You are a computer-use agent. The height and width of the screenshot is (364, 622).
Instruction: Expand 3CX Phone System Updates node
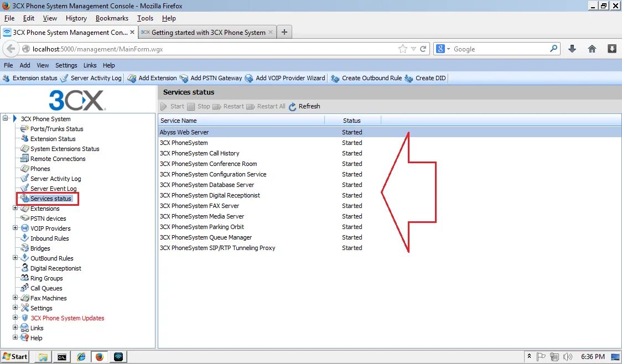tap(15, 317)
